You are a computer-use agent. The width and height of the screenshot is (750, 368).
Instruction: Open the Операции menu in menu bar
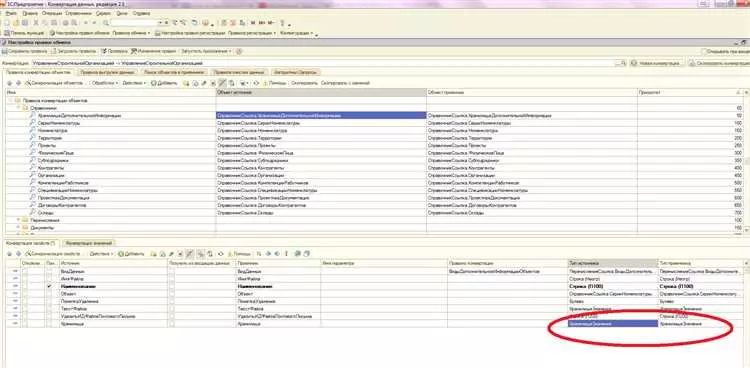pyautogui.click(x=52, y=14)
